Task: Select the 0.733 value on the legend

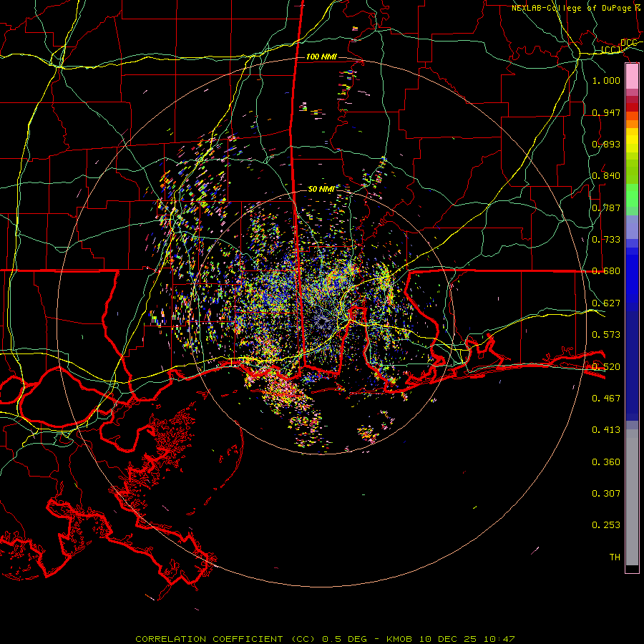Action: (x=606, y=240)
